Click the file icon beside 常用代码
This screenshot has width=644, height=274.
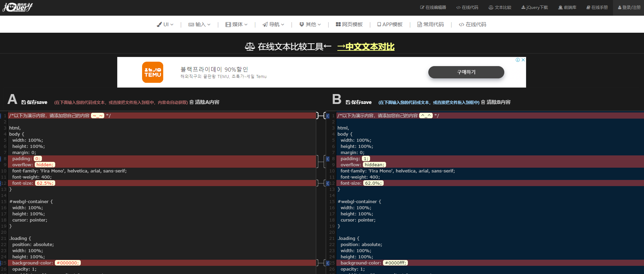[420, 25]
